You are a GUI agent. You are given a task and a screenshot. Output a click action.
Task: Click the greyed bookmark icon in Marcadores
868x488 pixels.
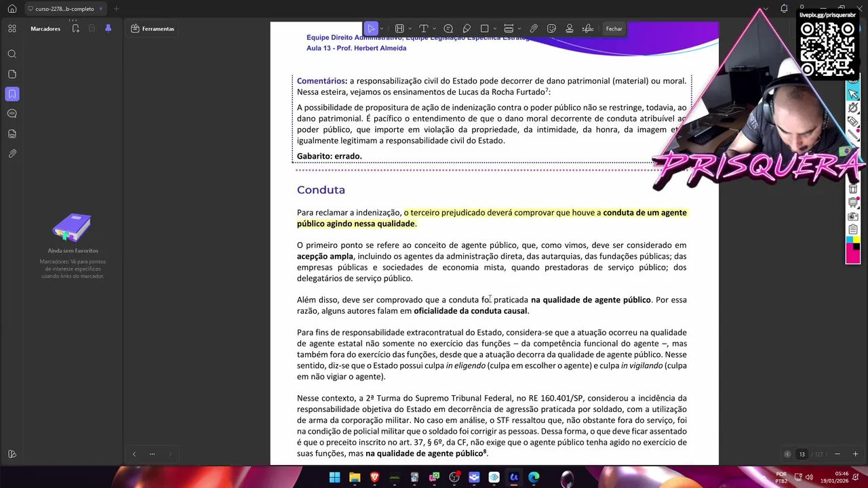[91, 28]
